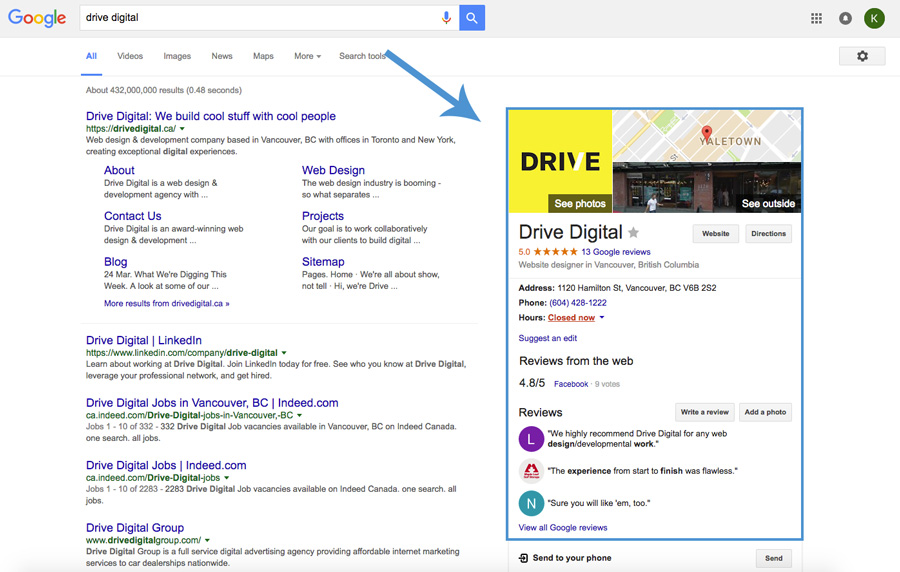Image resolution: width=900 pixels, height=572 pixels.
Task: Open the Projects sitelink
Action: click(x=323, y=216)
